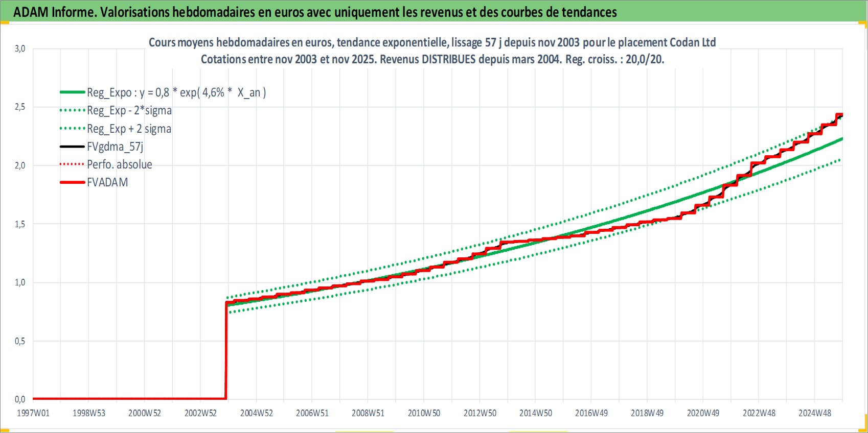
Task: Select legend entry 'Reg_Exp + 2 sigma'
Action: [129, 129]
